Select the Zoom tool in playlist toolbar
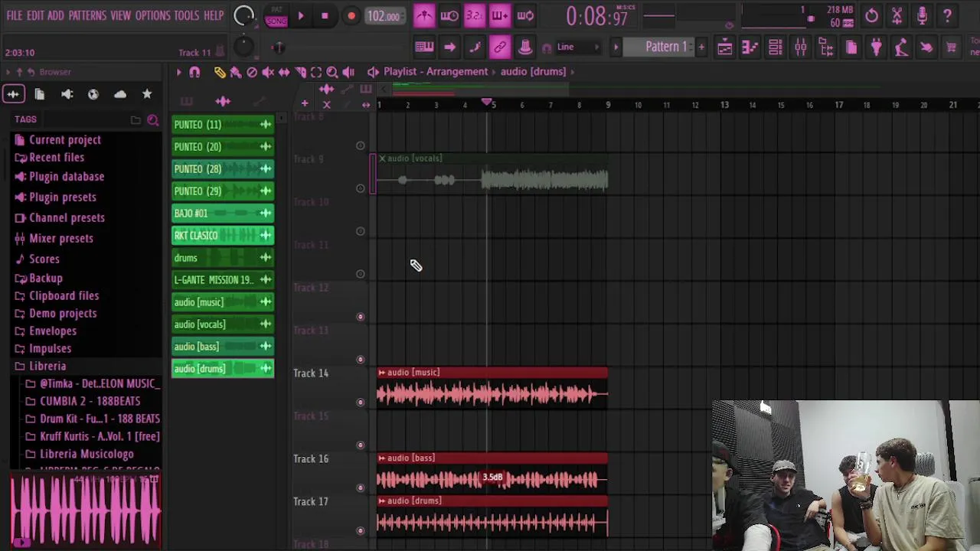 [332, 72]
